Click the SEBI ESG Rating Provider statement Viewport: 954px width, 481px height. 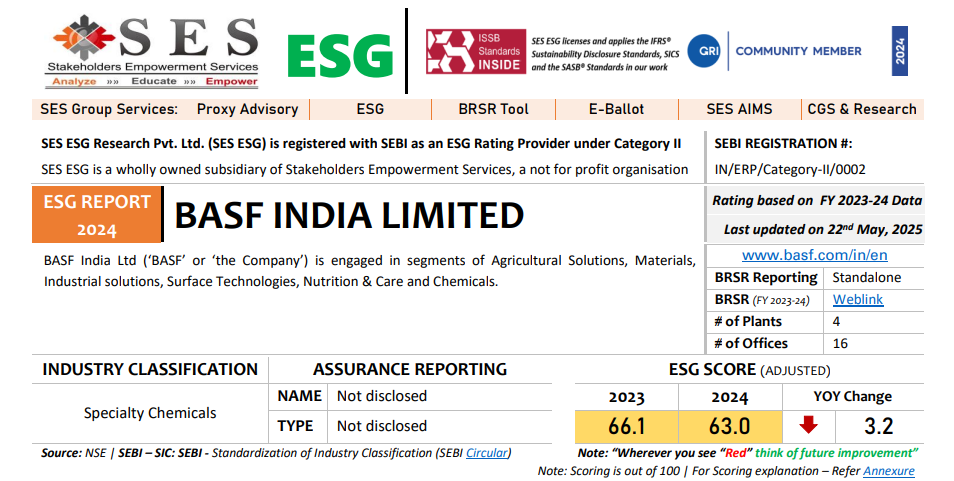pos(361,144)
